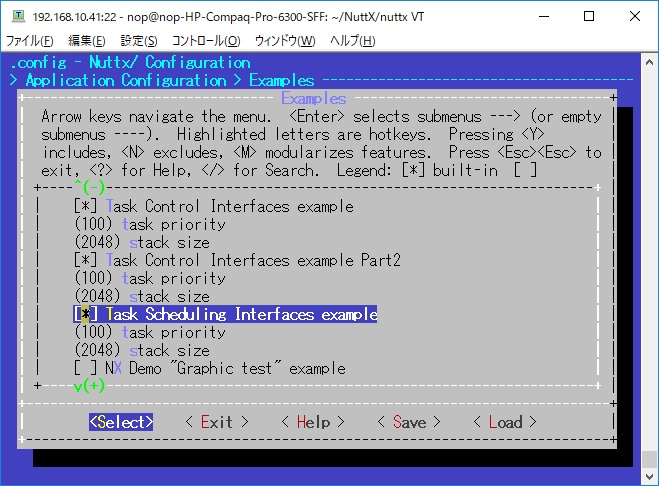Image resolution: width=659 pixels, height=486 pixels.
Task: Click the '.config - Nuttx/ Configuration' title text
Action: (x=130, y=63)
